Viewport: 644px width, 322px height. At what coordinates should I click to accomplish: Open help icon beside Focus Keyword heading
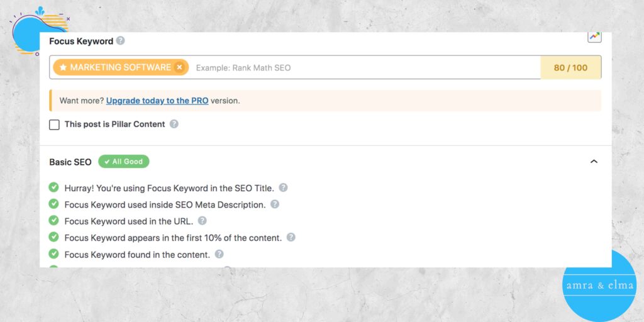pos(120,41)
